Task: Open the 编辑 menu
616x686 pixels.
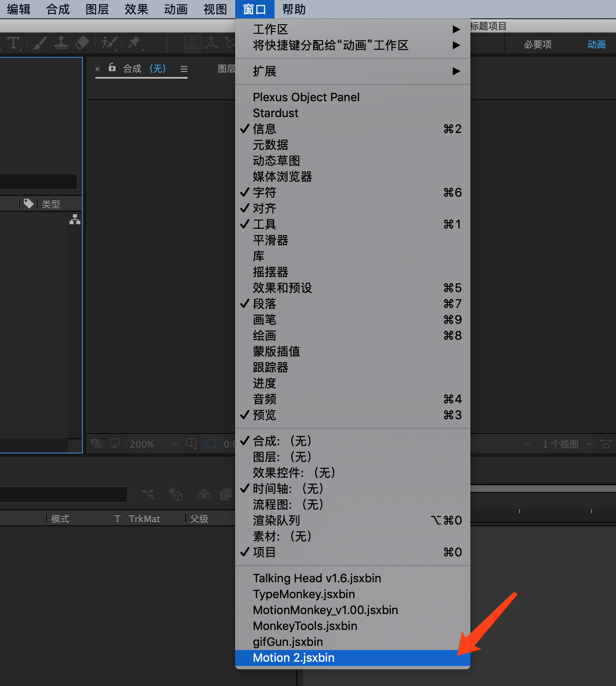Action: click(18, 9)
